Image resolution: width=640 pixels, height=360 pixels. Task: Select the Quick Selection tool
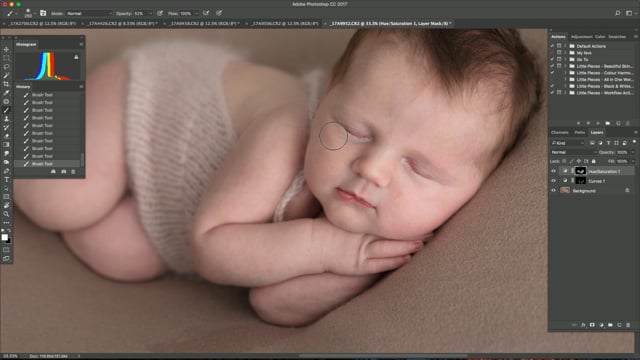(6, 76)
